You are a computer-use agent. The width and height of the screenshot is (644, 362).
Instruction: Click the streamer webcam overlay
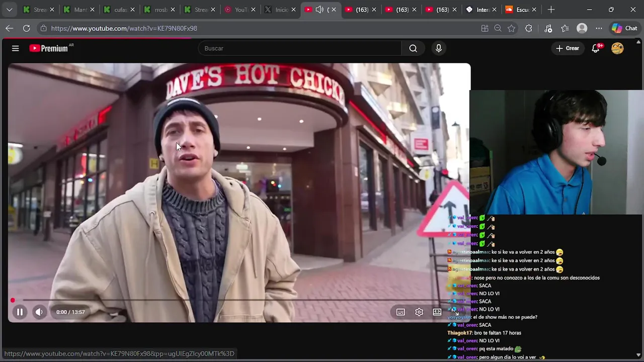pos(556,152)
